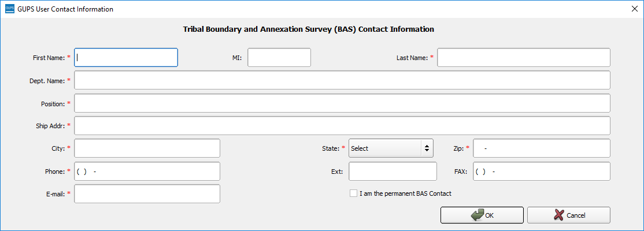This screenshot has height=231, width=644.
Task: Click the Ext input box
Action: pyautogui.click(x=393, y=172)
